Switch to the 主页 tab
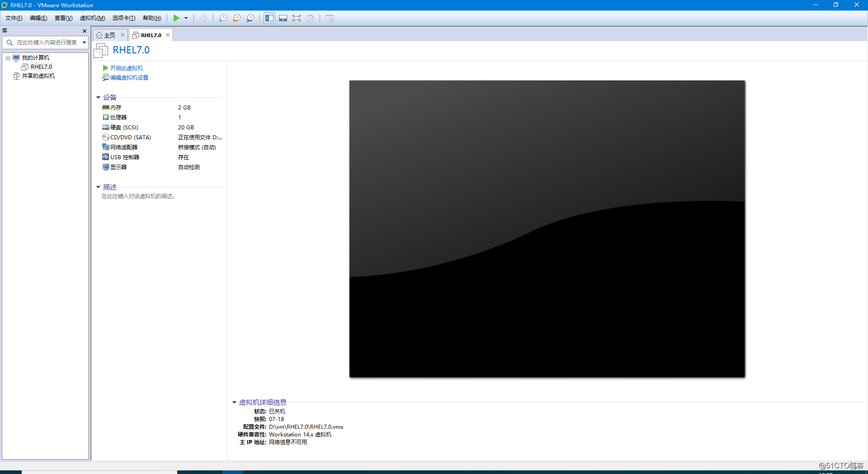This screenshot has height=474, width=868. click(110, 35)
